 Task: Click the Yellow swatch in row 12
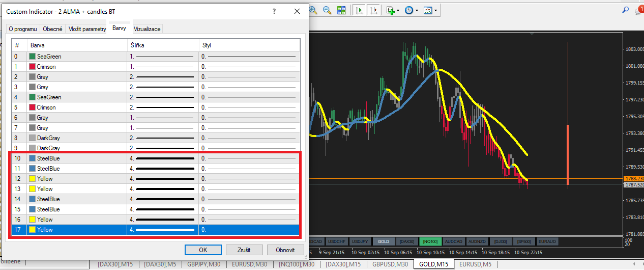click(33, 179)
